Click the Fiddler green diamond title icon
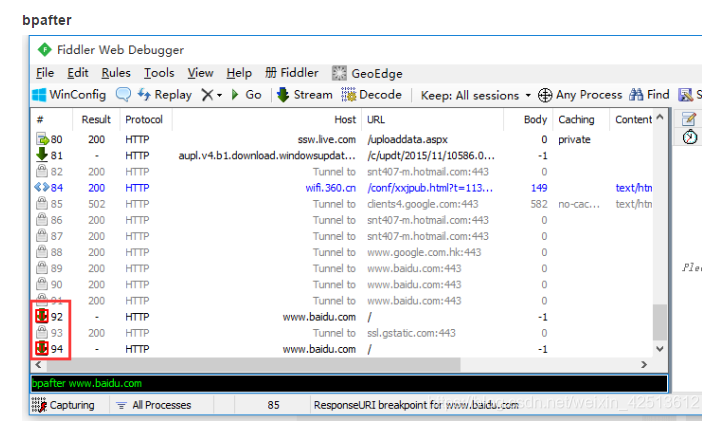Screen dimensions: 709x421 [x=44, y=49]
